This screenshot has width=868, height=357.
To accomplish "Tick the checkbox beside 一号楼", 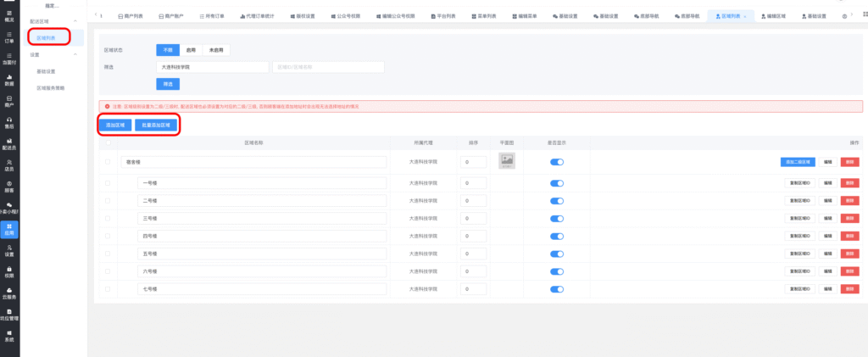I will [x=107, y=183].
